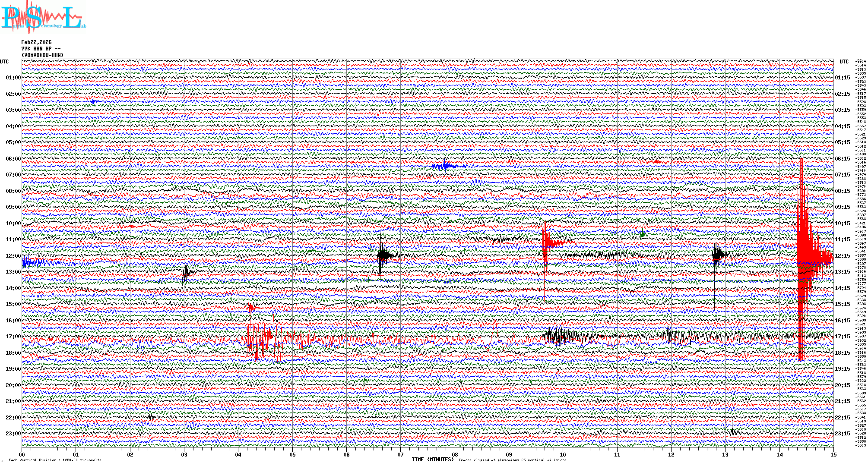
Task: Click the vertical division microvolts scale note
Action: (55, 460)
